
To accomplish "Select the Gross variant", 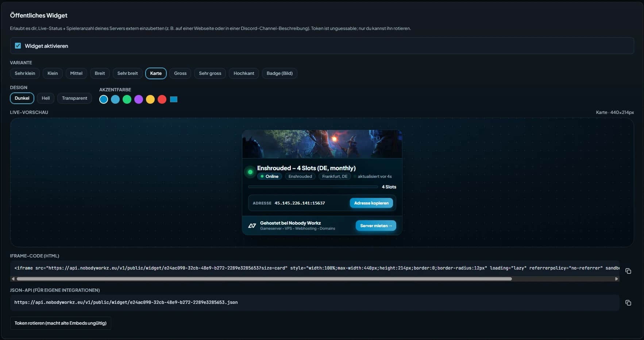I will pyautogui.click(x=180, y=73).
